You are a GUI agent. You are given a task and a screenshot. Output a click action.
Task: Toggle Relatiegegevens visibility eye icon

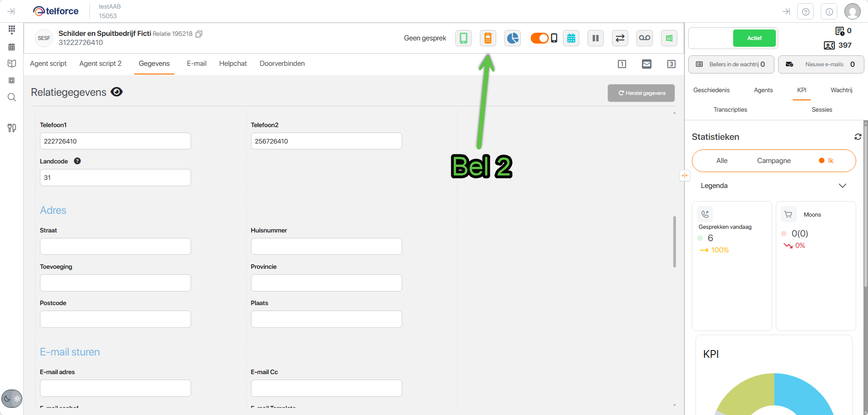pyautogui.click(x=117, y=92)
